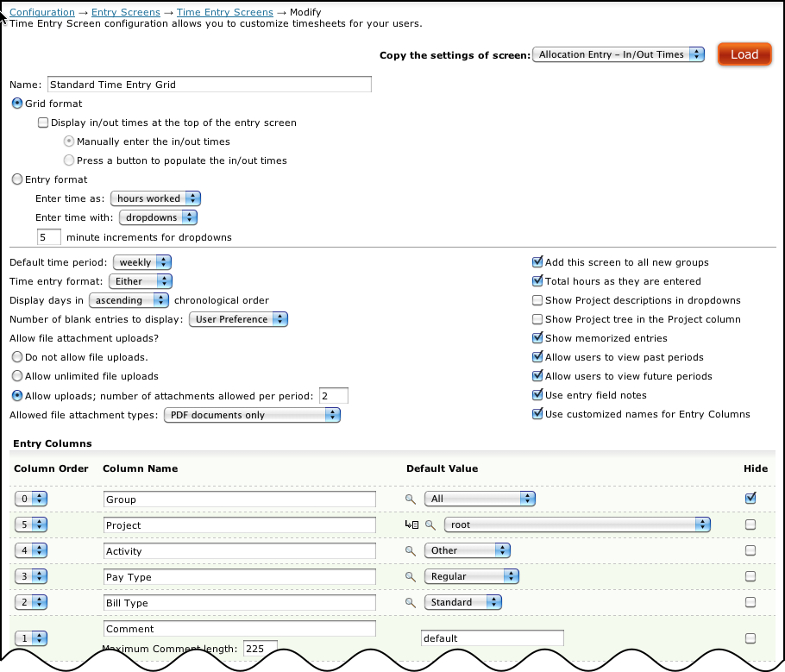Open Group default value All dropdown

(480, 499)
